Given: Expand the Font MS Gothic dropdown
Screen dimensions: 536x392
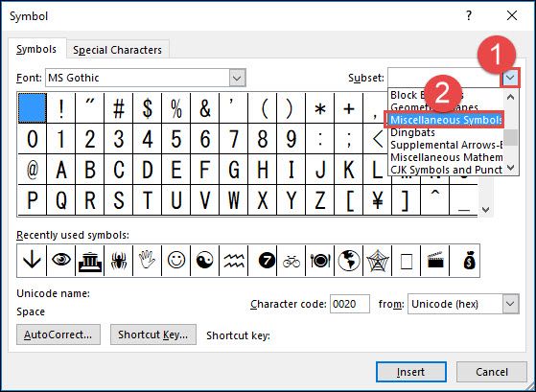Looking at the screenshot, I should 237,78.
